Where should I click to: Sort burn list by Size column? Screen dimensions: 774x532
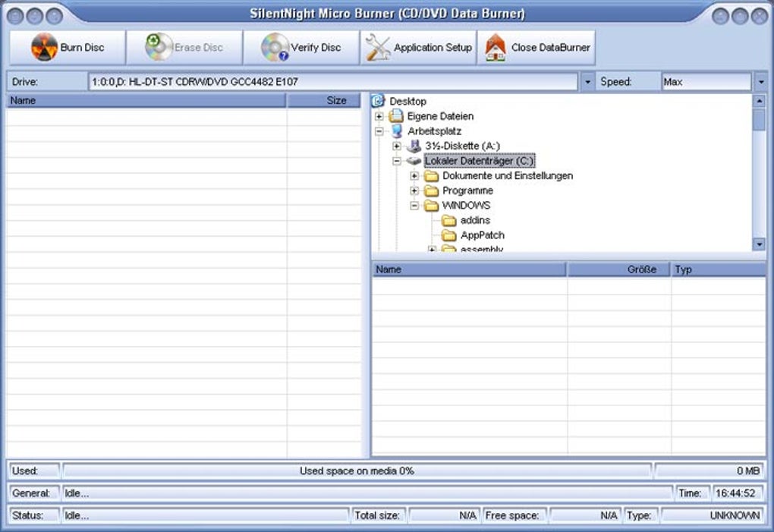(324, 101)
